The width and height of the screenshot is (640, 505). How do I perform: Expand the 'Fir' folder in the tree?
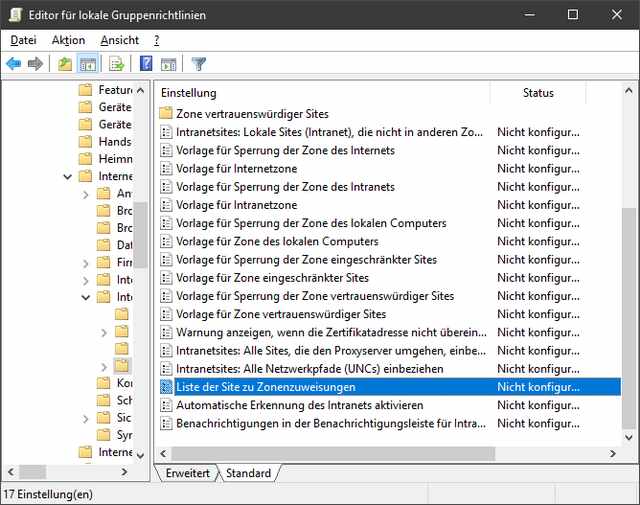[x=86, y=263]
